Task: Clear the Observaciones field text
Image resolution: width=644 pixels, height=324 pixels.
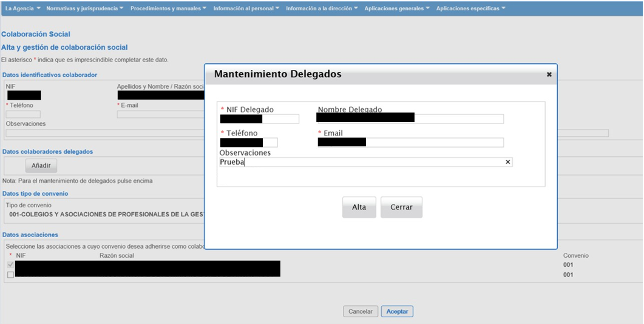Action: coord(508,162)
